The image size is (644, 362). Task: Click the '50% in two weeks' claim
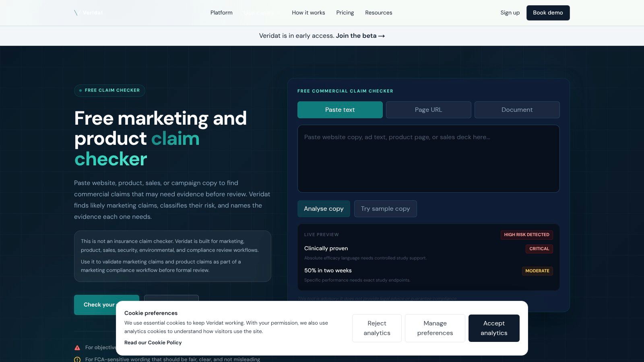[x=328, y=271]
